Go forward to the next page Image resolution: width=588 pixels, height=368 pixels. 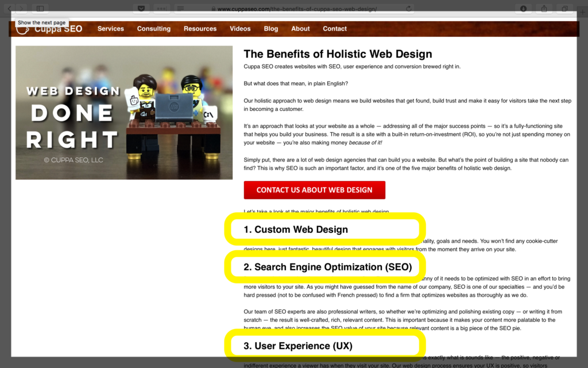tap(21, 8)
